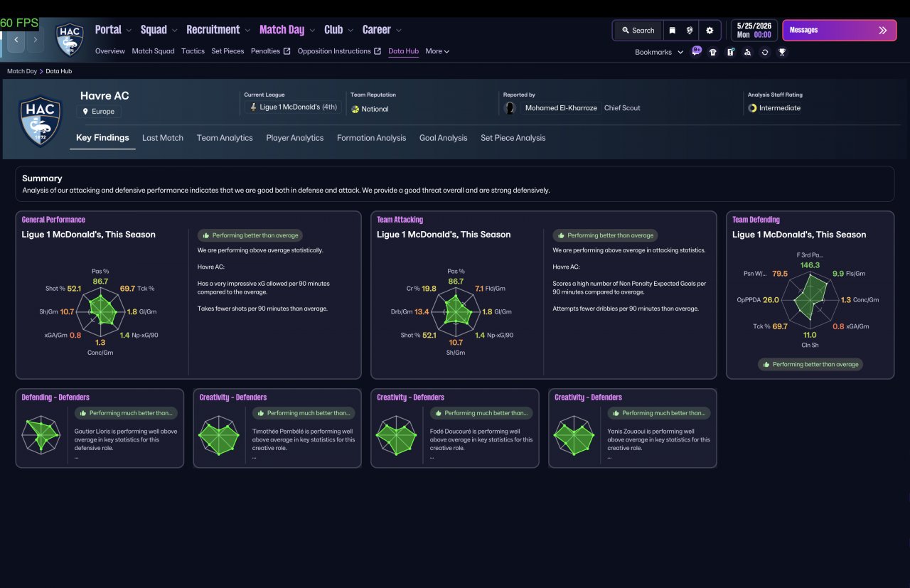This screenshot has width=910, height=588.
Task: Open the world globe icon
Action: tap(690, 31)
